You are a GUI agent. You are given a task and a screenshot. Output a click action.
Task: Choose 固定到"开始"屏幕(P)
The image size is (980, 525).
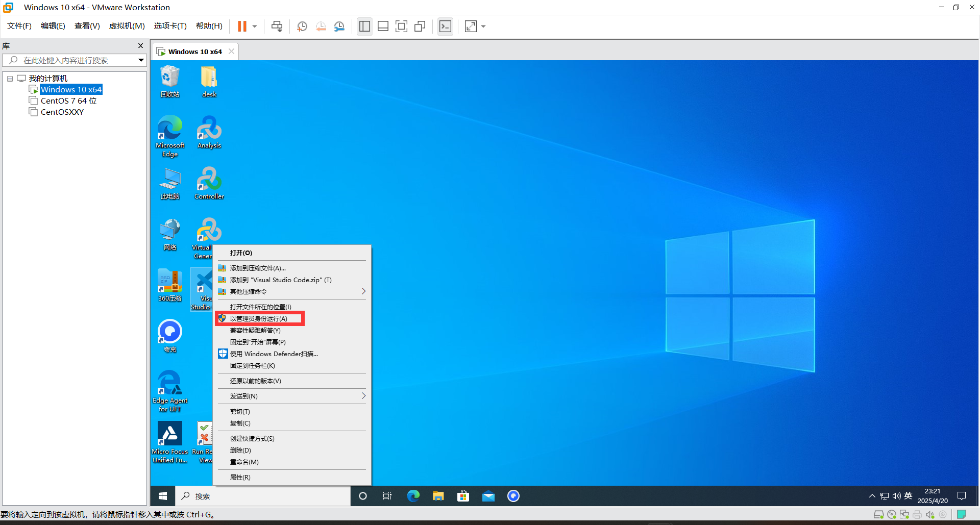pos(292,342)
